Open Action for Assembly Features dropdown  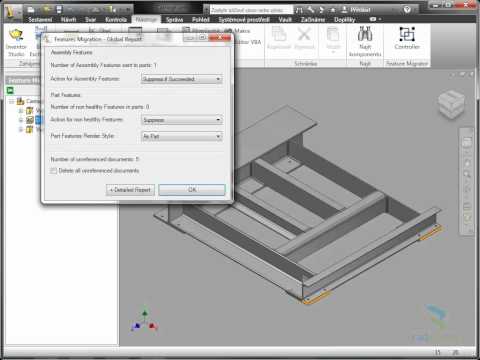click(x=182, y=79)
